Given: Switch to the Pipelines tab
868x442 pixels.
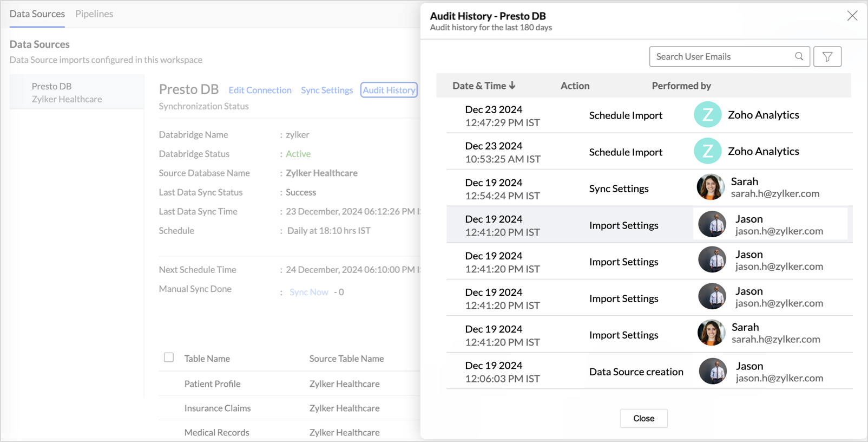Looking at the screenshot, I should coord(94,14).
